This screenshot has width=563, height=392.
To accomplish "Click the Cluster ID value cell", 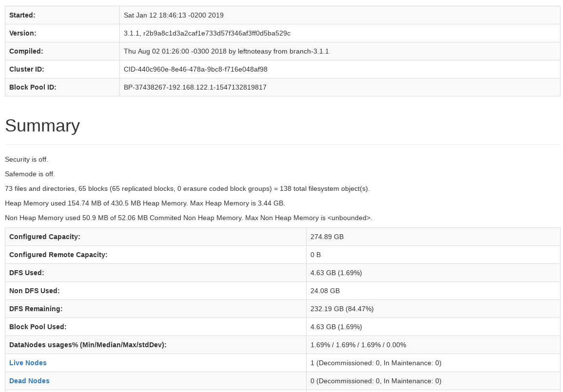I will click(195, 69).
